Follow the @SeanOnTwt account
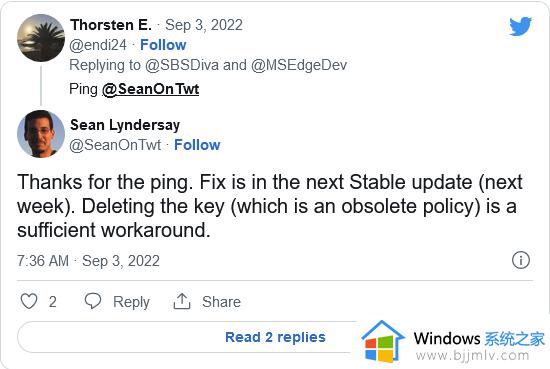The image size is (550, 369). pyautogui.click(x=197, y=145)
